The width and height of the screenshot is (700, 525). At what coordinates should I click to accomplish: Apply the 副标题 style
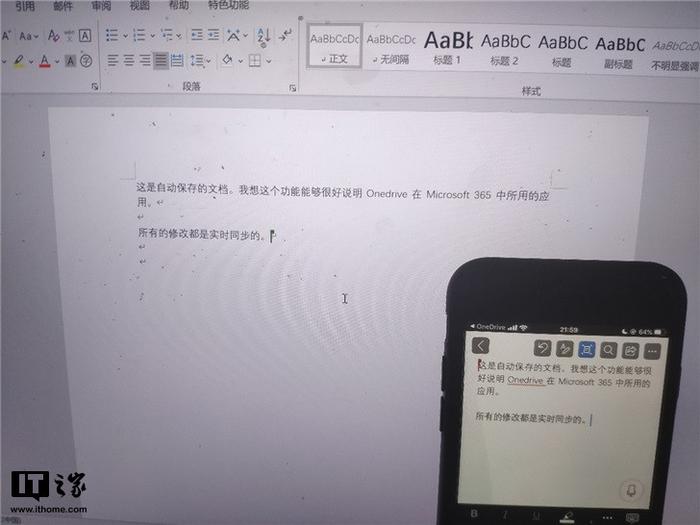click(x=620, y=51)
